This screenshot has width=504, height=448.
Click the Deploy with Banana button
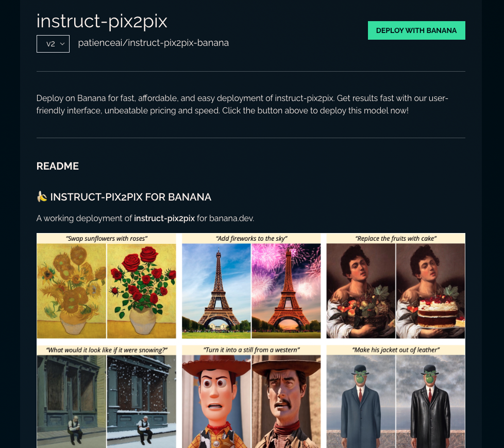point(416,30)
